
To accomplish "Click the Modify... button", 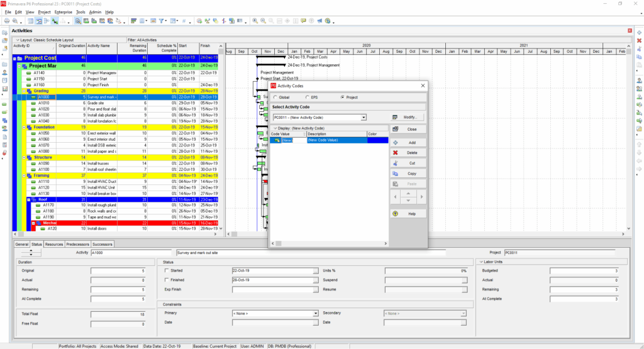I will (x=408, y=118).
